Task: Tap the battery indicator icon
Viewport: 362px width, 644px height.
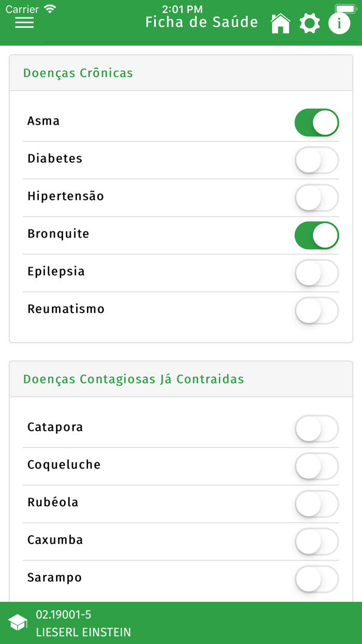Action: point(344,8)
